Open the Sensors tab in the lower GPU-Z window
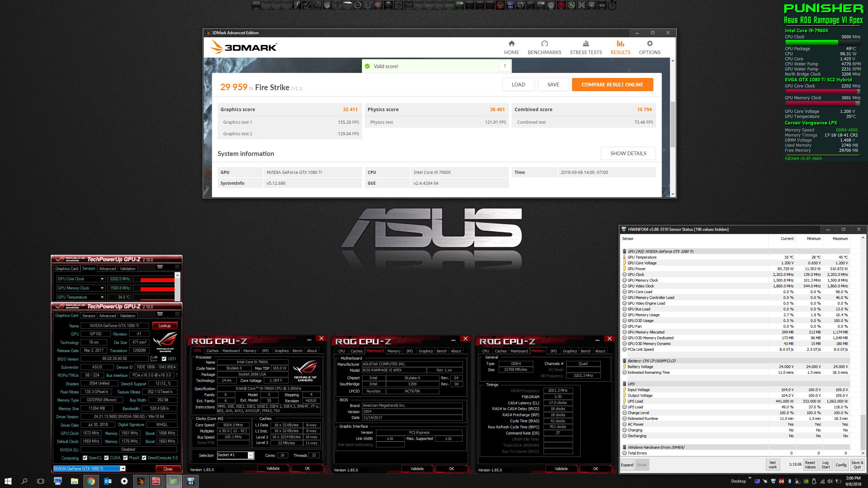The height and width of the screenshot is (488, 868). tap(88, 316)
